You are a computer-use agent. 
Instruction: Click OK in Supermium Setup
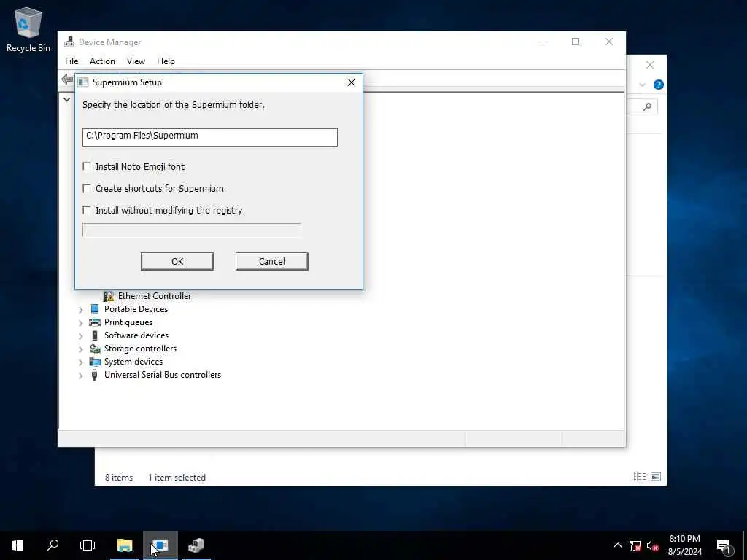(177, 262)
